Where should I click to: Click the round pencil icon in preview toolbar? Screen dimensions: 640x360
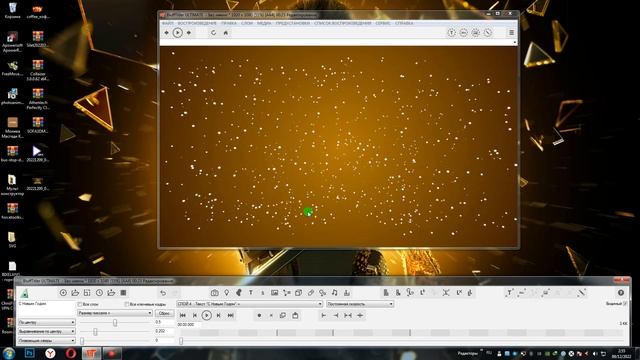488,33
